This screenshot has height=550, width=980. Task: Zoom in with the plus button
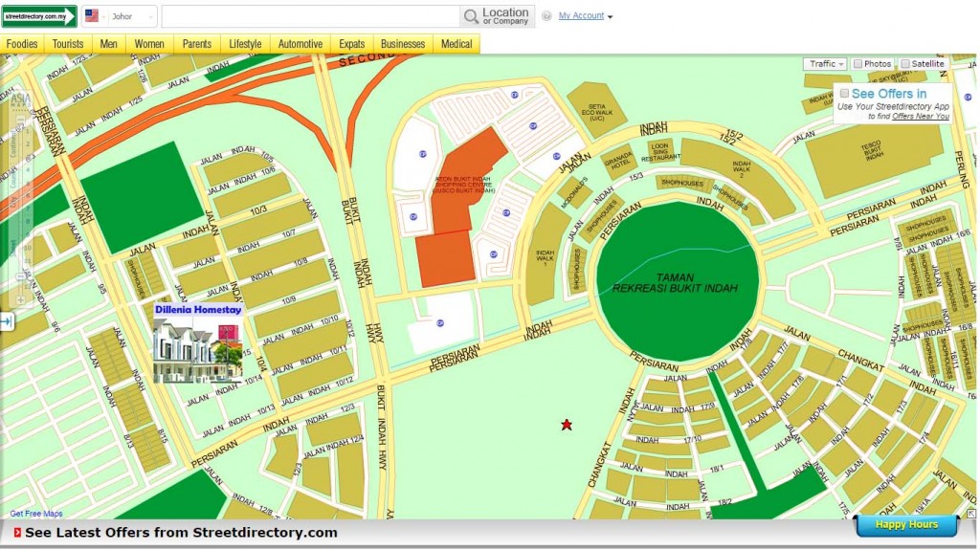click(x=21, y=300)
